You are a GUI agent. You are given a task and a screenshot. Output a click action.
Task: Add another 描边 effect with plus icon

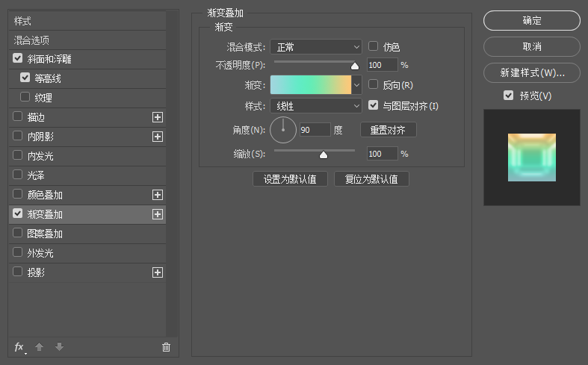(x=158, y=117)
